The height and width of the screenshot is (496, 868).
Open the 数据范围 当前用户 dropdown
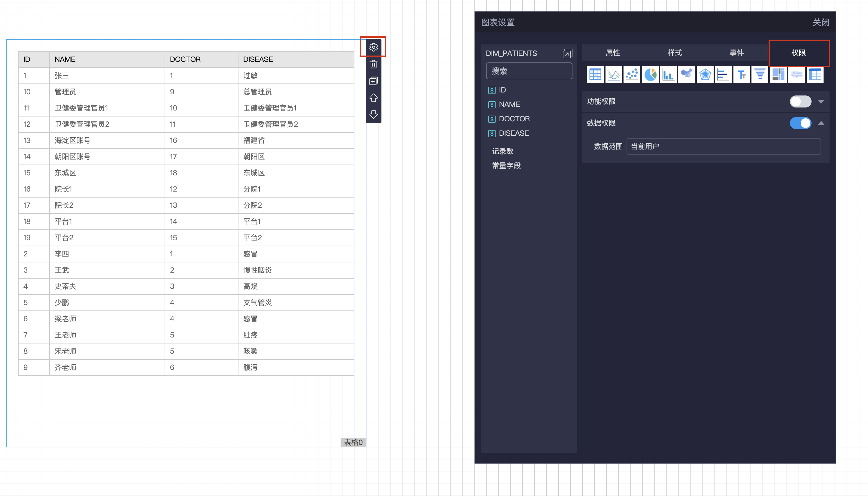pos(723,147)
